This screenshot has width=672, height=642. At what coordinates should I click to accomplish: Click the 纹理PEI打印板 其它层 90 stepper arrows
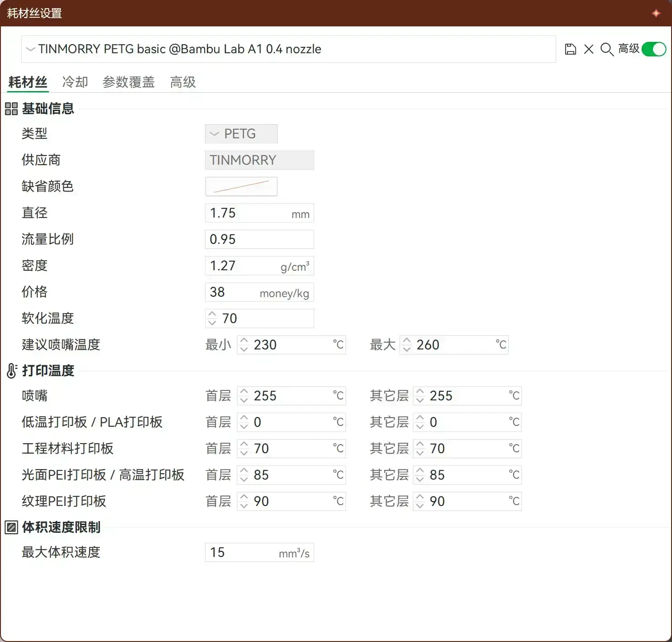pyautogui.click(x=420, y=501)
